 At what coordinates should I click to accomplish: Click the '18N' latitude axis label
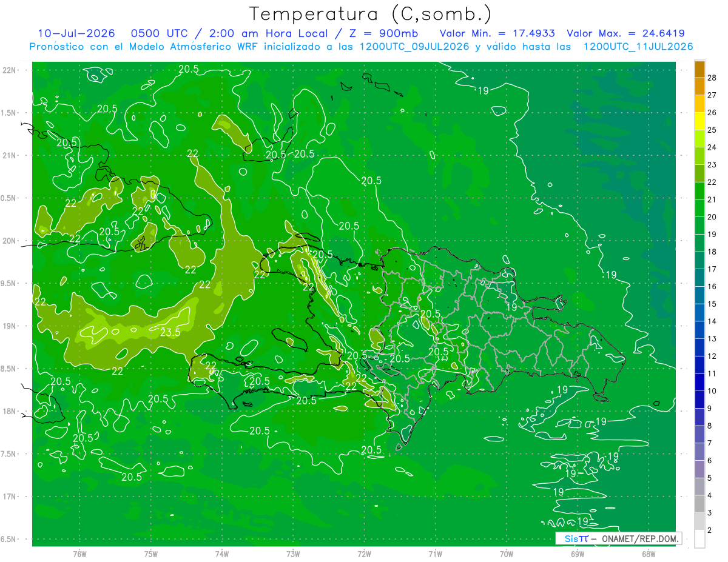[x=8, y=411]
